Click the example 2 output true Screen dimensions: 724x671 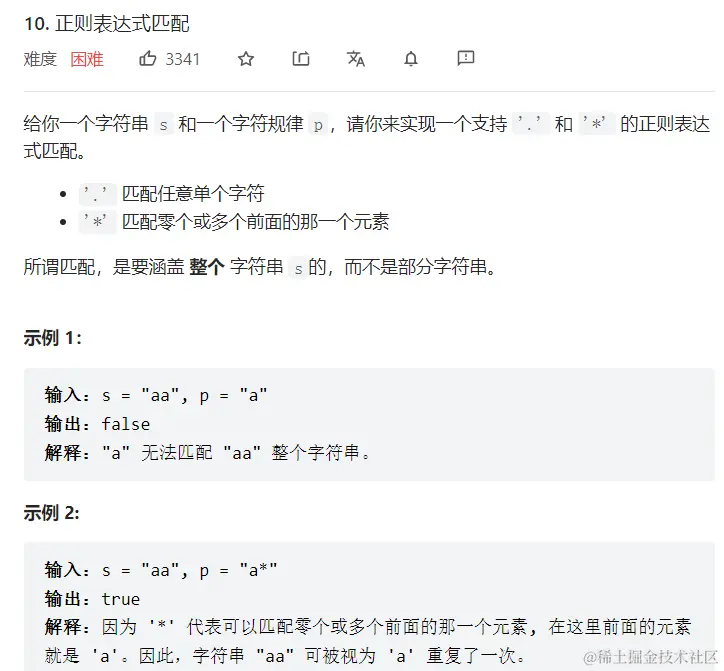tap(121, 599)
